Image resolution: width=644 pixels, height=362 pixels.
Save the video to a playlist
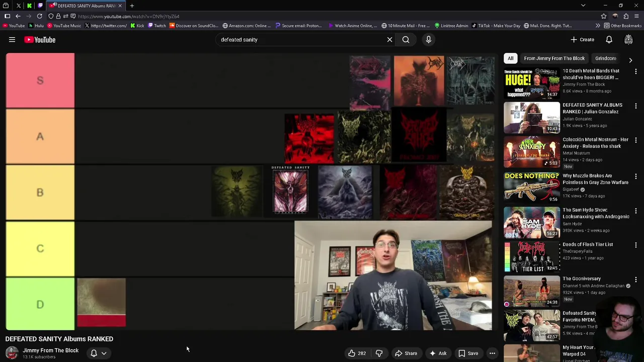(x=468, y=353)
